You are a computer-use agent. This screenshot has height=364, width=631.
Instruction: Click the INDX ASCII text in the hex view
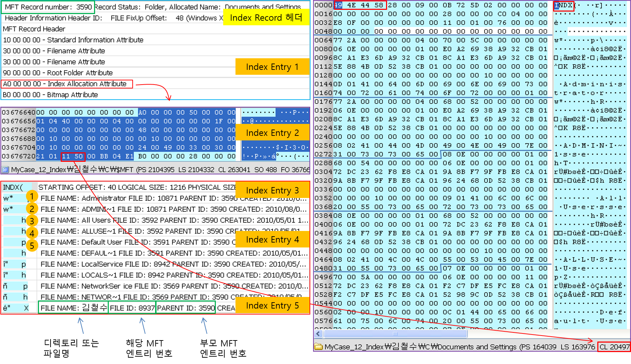tap(564, 6)
